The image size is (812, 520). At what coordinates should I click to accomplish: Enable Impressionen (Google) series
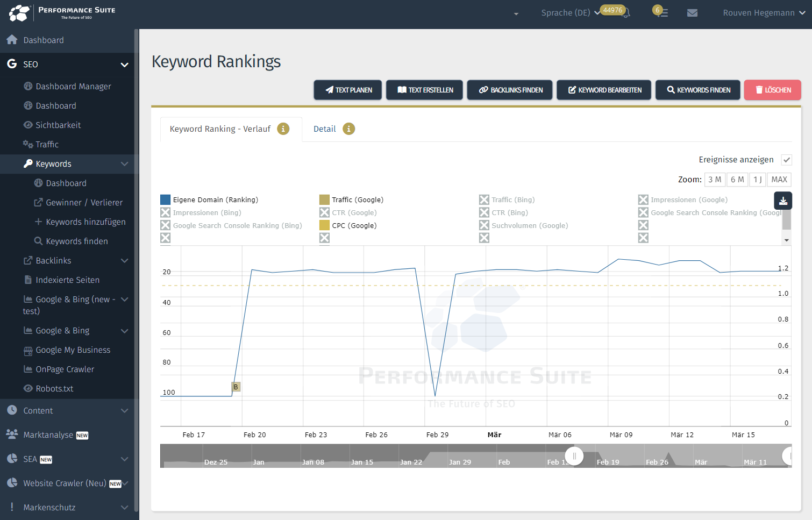[643, 200]
